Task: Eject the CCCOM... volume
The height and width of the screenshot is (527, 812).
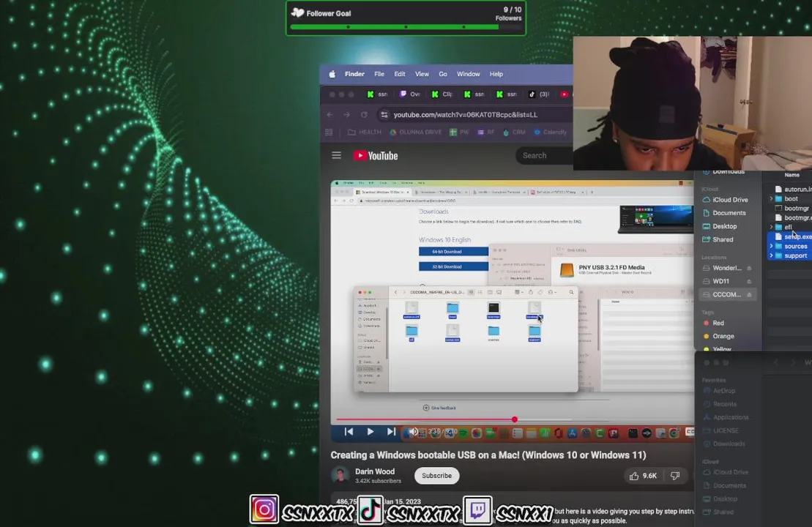Action: pos(749,294)
